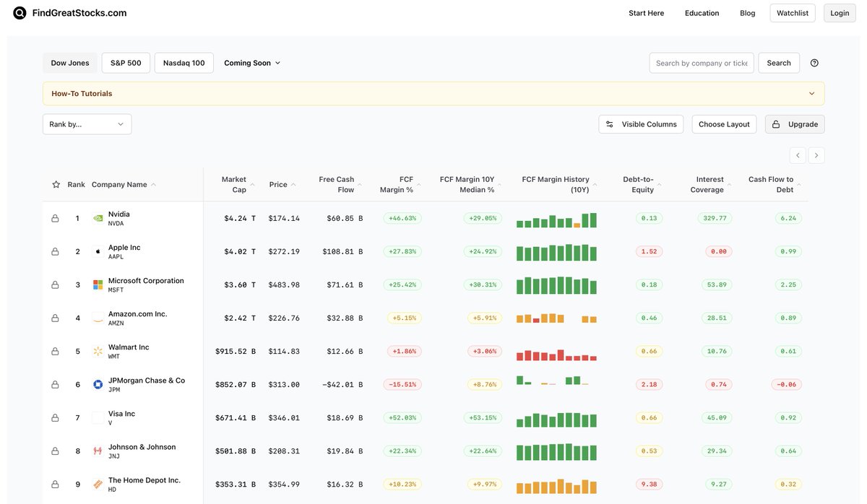Focus the company or ticker search field
Screen dimensions: 867x504
coord(702,63)
